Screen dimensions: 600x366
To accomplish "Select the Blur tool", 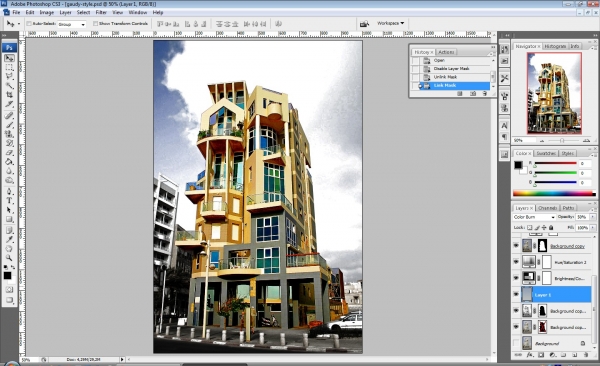I will pos(10,170).
